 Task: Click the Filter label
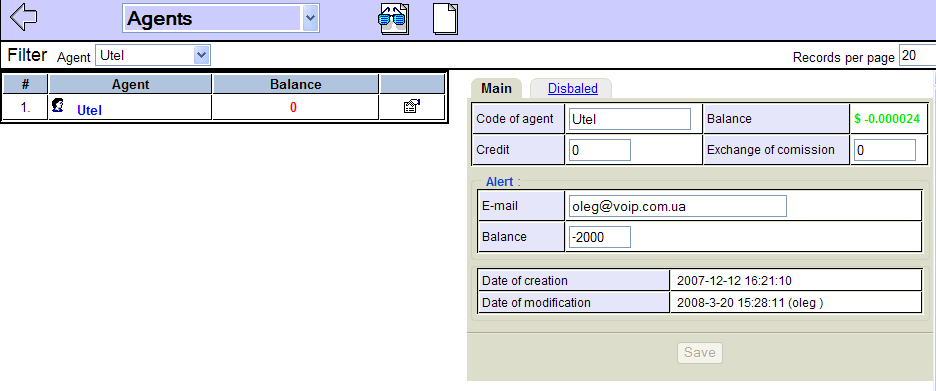pos(27,55)
